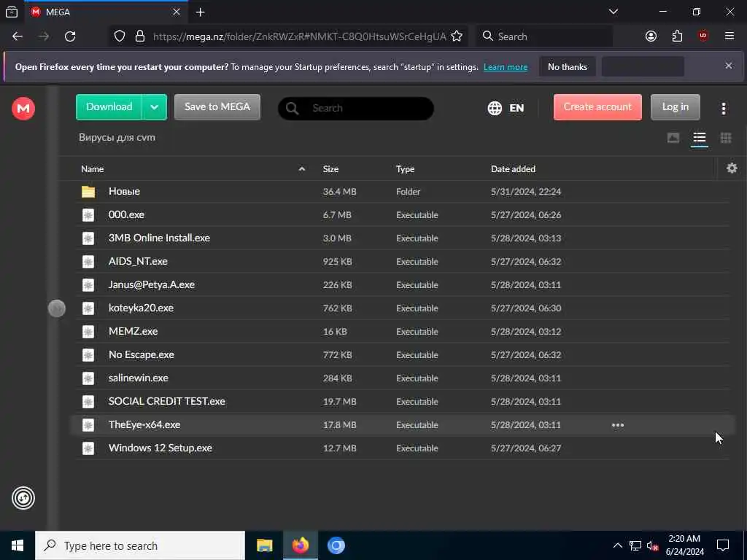
Task: Show hidden system tray icons
Action: coord(617,545)
